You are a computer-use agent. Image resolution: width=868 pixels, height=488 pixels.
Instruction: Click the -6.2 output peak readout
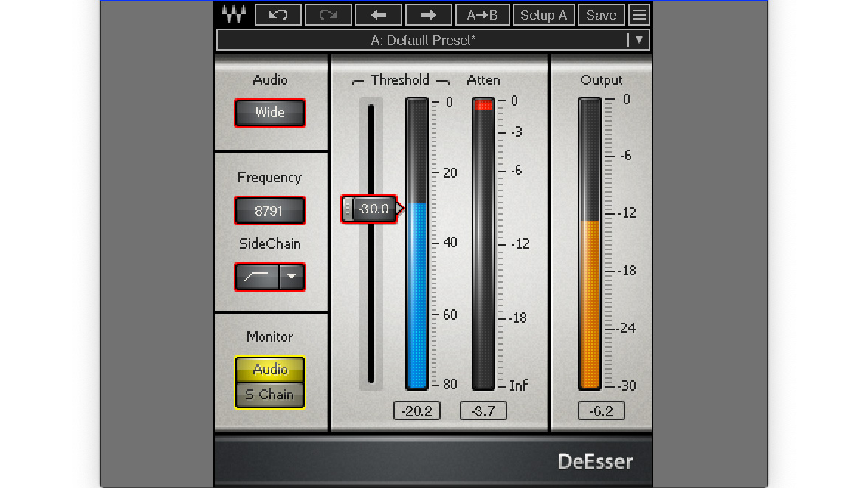[x=601, y=411]
